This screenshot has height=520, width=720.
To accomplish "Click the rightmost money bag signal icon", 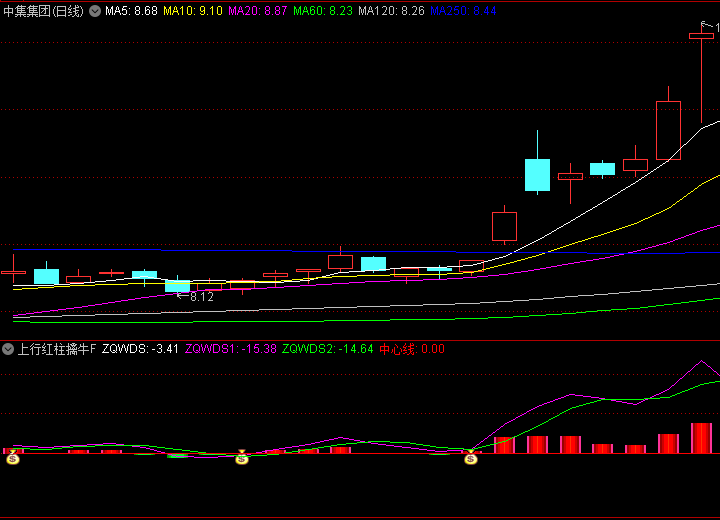I will [471, 458].
